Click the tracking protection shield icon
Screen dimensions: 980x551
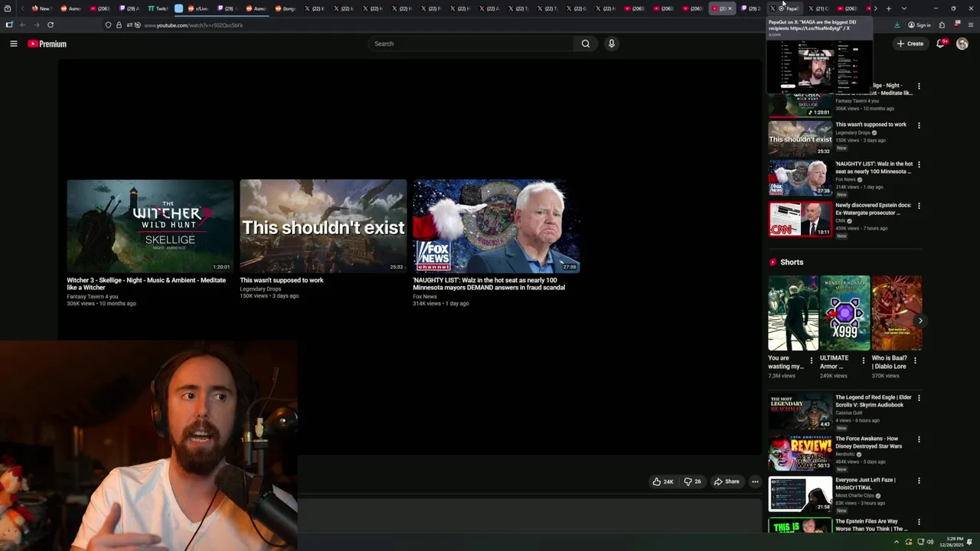click(x=108, y=25)
